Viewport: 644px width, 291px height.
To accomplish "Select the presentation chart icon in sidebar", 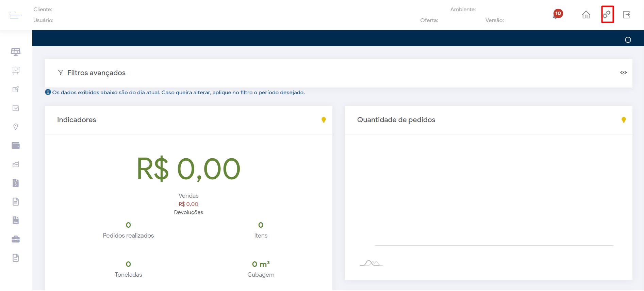I will coord(16,70).
